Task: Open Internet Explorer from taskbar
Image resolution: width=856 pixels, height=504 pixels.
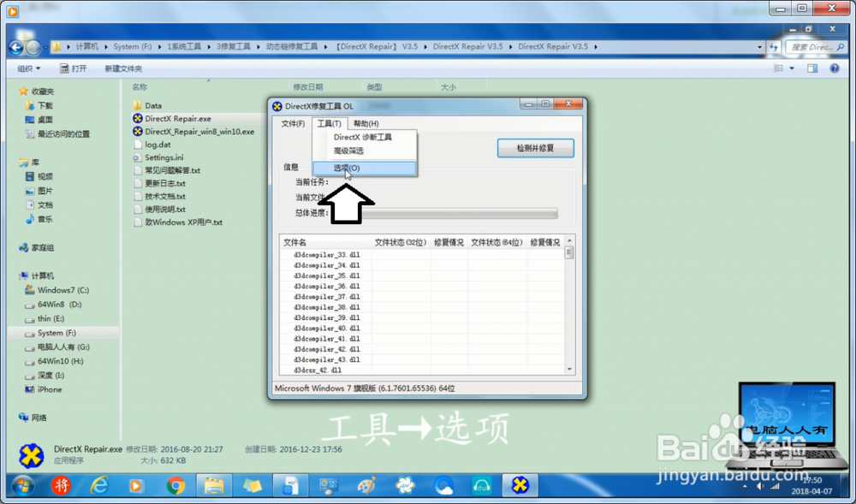Action: (x=99, y=485)
